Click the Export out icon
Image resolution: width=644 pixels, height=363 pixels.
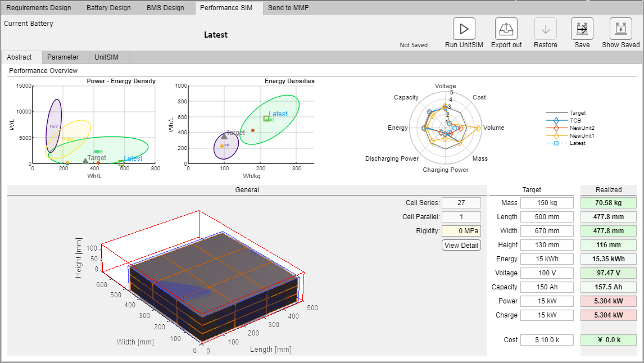coord(506,29)
